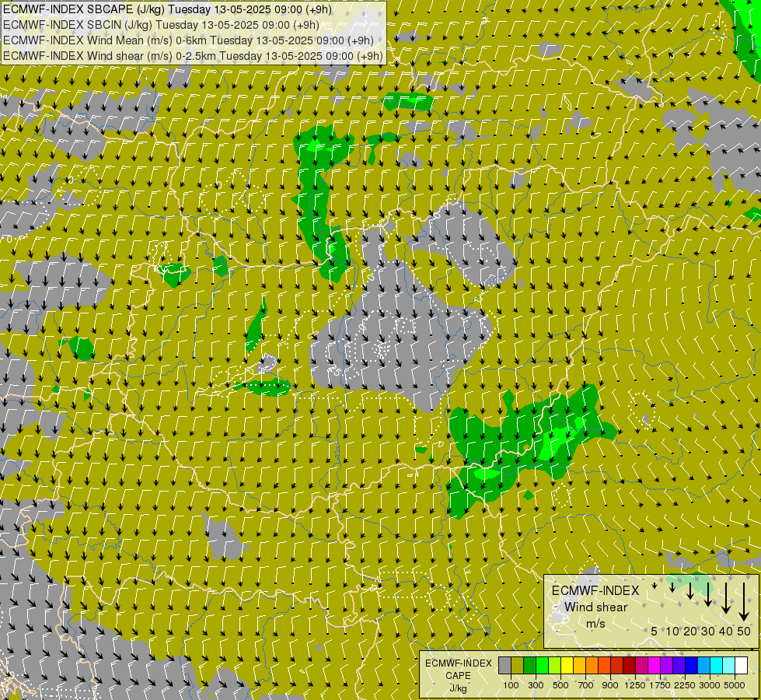Click the CAPE legend label 900
The height and width of the screenshot is (700, 761).
[x=610, y=685]
